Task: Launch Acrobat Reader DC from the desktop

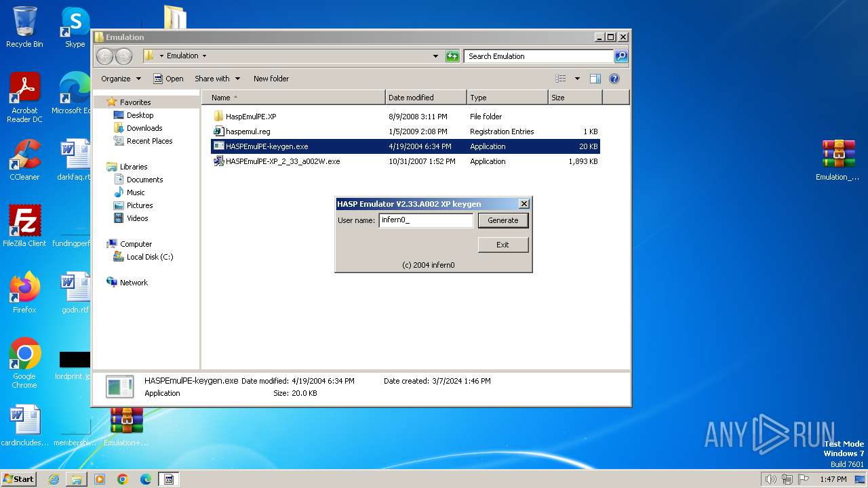Action: tap(24, 97)
